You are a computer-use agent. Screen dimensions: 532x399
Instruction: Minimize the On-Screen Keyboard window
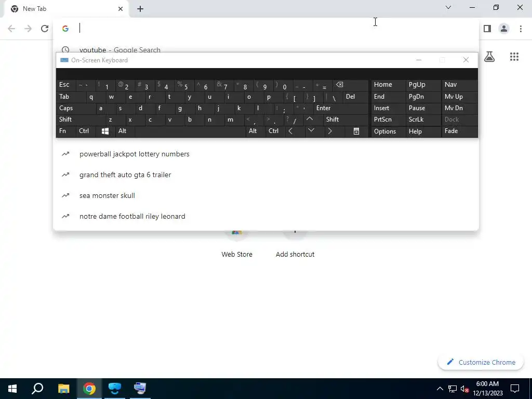pyautogui.click(x=419, y=60)
